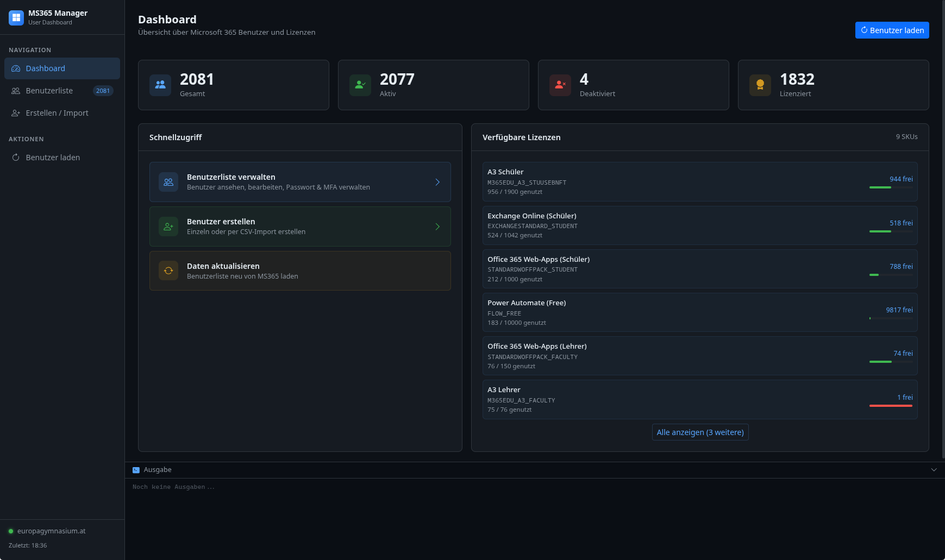Click Alle anzeigen (3 weitere)
Image resolution: width=945 pixels, height=560 pixels.
pyautogui.click(x=700, y=432)
